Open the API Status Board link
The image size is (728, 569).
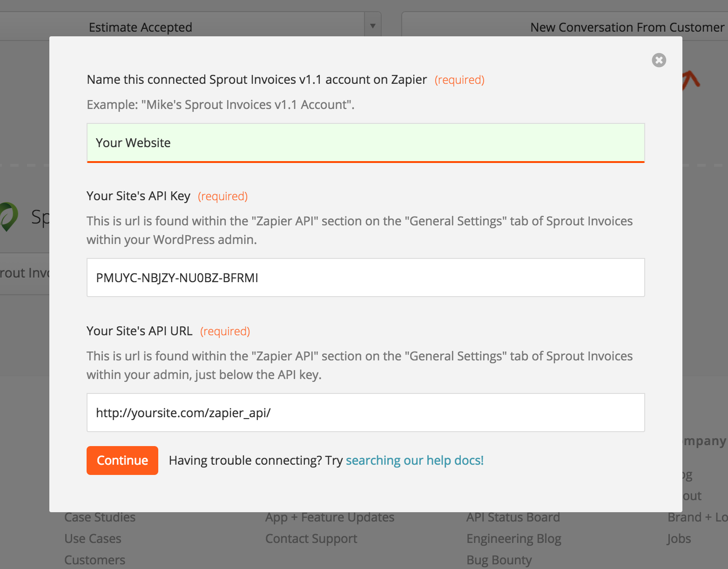tap(513, 517)
